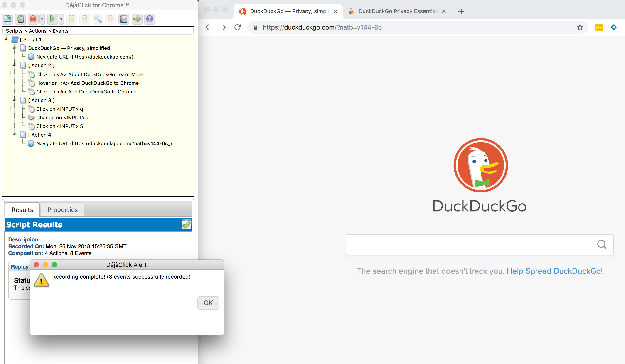The image size is (625, 364).
Task: Click the save script icon
Action: (20, 19)
